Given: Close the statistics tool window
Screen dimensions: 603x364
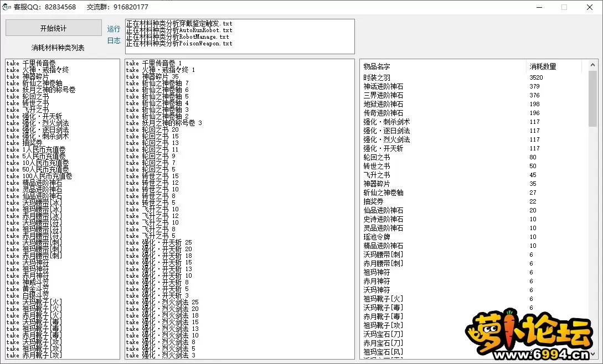Looking at the screenshot, I should pyautogui.click(x=590, y=7).
